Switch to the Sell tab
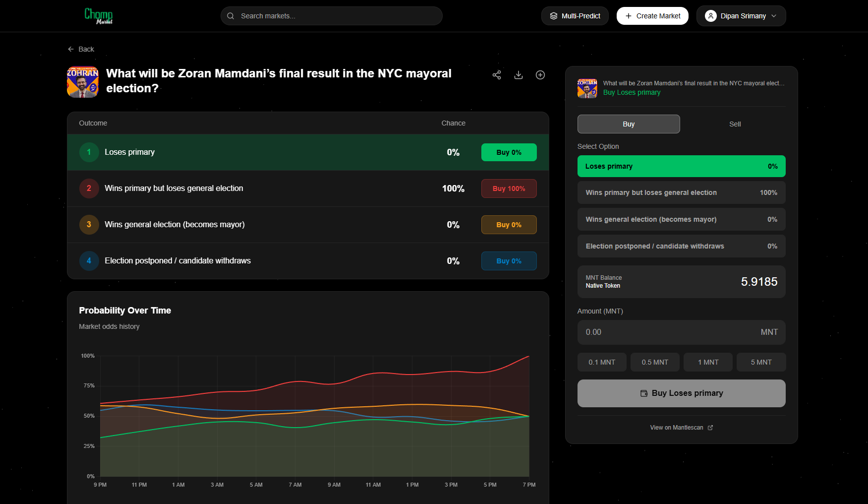Screen dimensions: 868x504 735,124
